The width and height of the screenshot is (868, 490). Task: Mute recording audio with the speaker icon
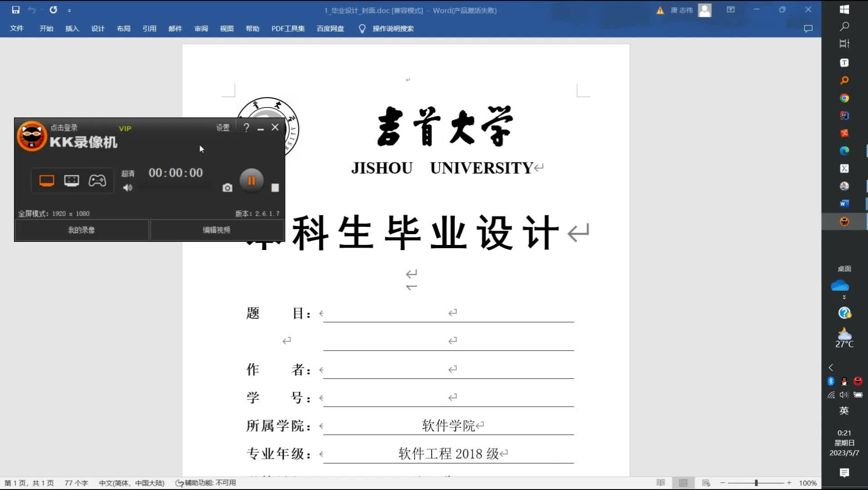[x=128, y=188]
